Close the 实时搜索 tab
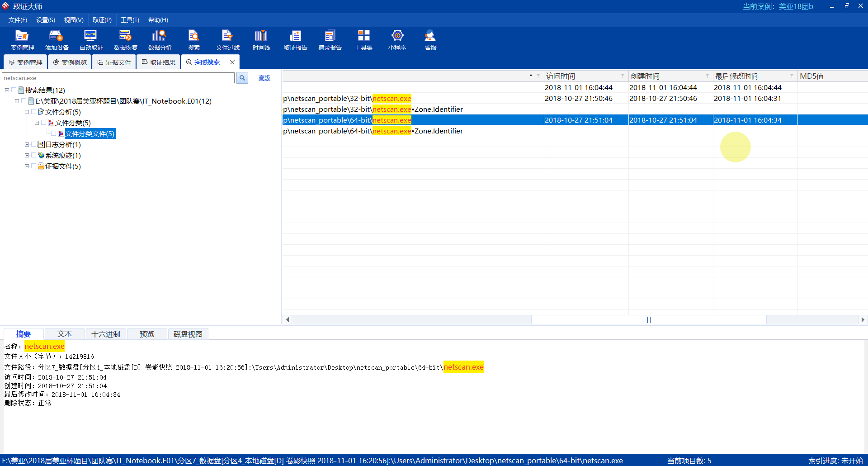Screen dimensions: 868x466 (232, 62)
